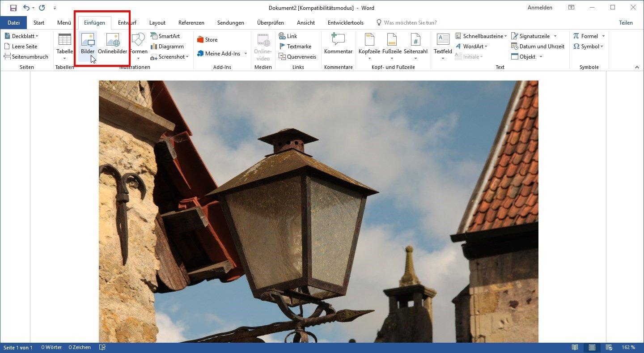This screenshot has height=353, width=644.
Task: Click Seite 1 von 1 in status bar
Action: [x=18, y=348]
